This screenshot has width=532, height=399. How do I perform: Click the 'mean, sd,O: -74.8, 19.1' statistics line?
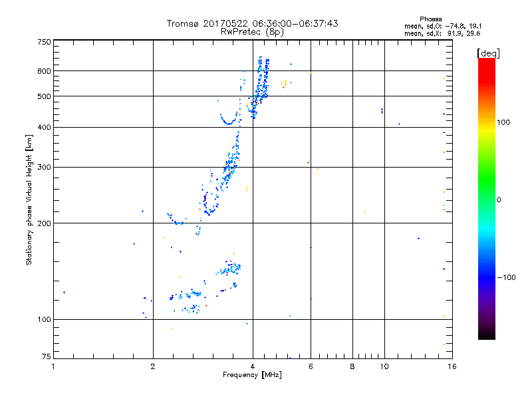pyautogui.click(x=443, y=26)
